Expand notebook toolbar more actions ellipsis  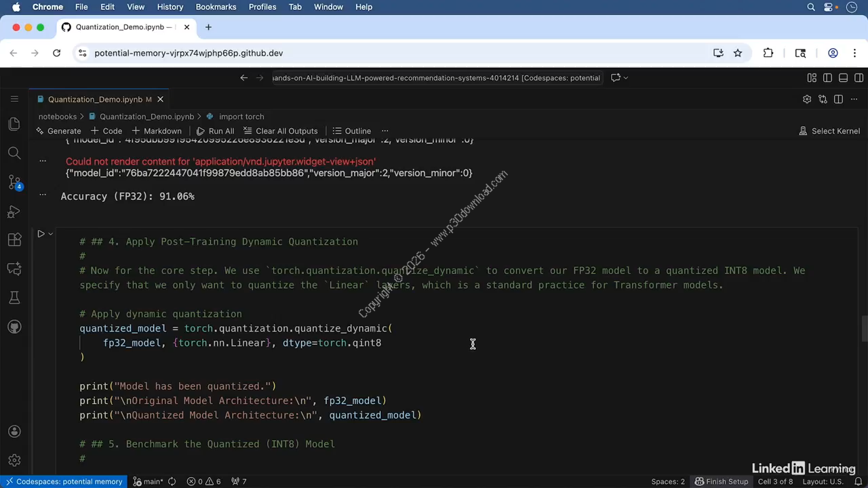pos(384,131)
